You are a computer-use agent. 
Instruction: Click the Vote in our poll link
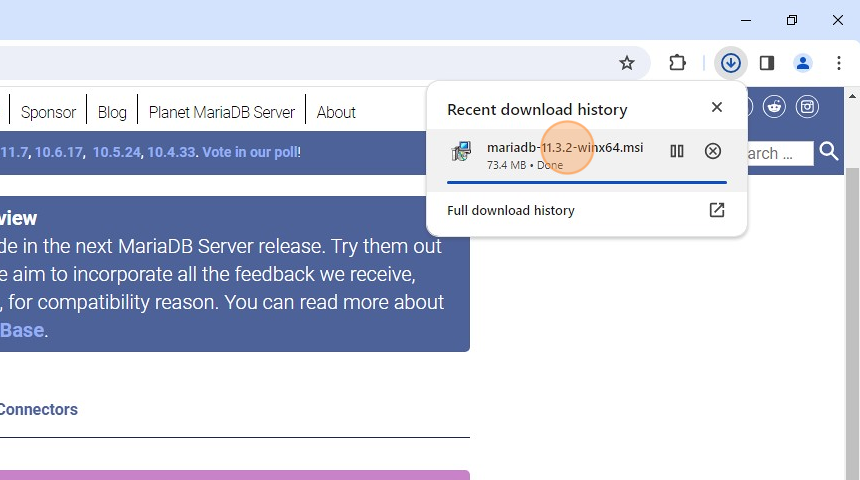click(x=250, y=152)
